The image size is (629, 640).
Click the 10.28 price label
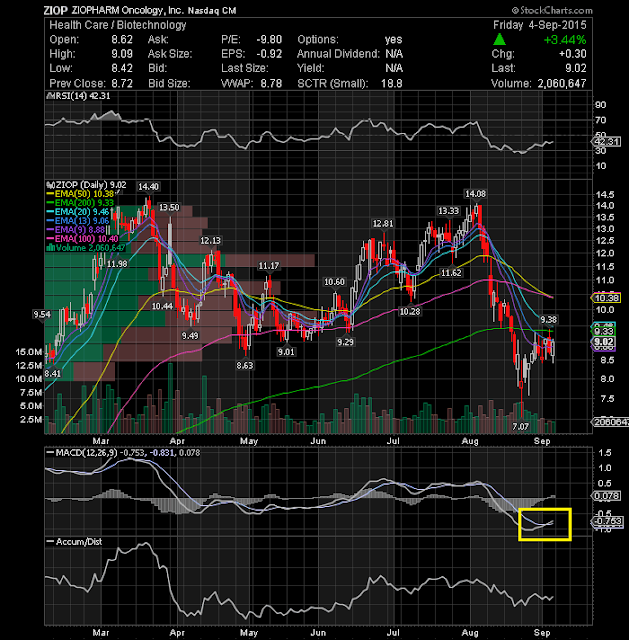[x=409, y=311]
